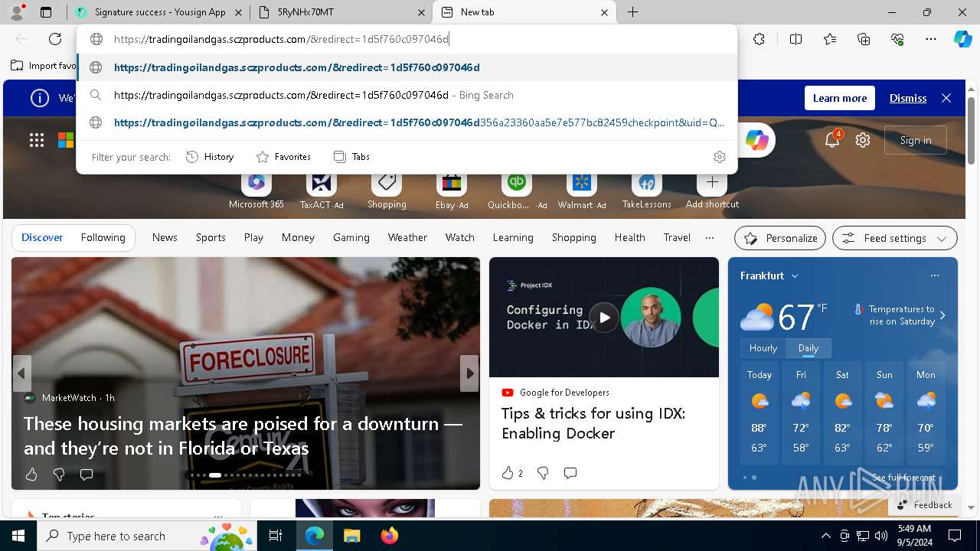Click the Learn more button
Viewport: 980px width, 551px height.
(x=840, y=98)
